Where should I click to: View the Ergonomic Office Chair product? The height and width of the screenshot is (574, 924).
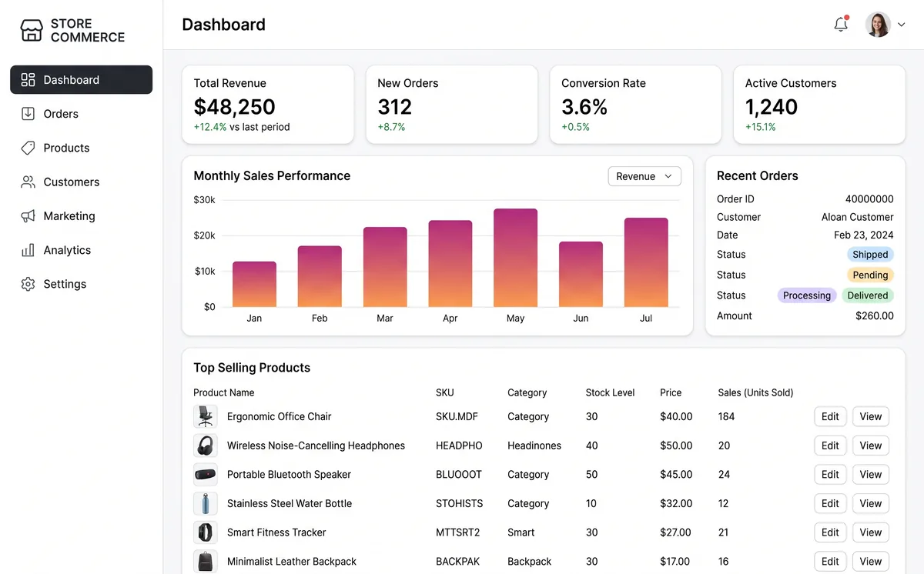pyautogui.click(x=871, y=417)
